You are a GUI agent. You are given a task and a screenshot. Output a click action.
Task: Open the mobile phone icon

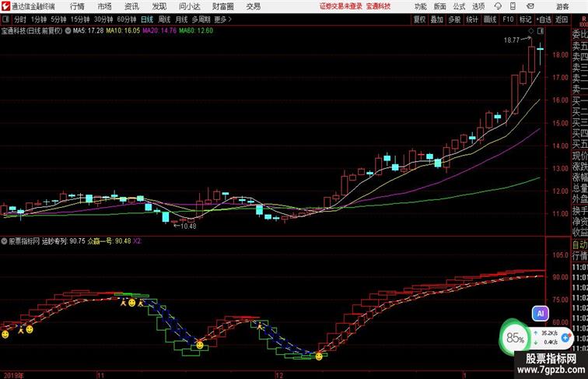pos(513,6)
